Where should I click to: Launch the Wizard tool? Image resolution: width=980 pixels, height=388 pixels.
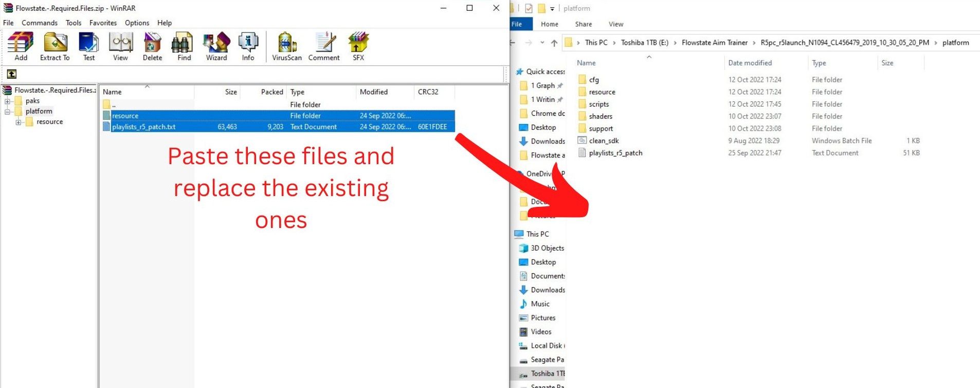(216, 46)
